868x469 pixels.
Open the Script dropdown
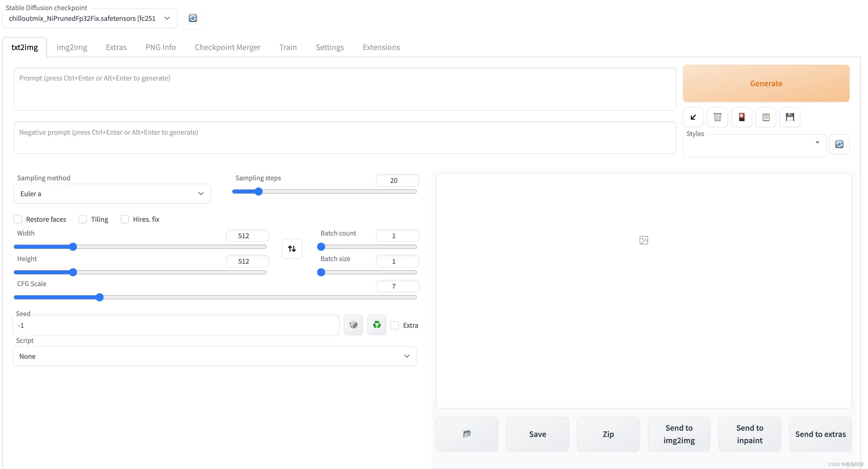click(215, 356)
